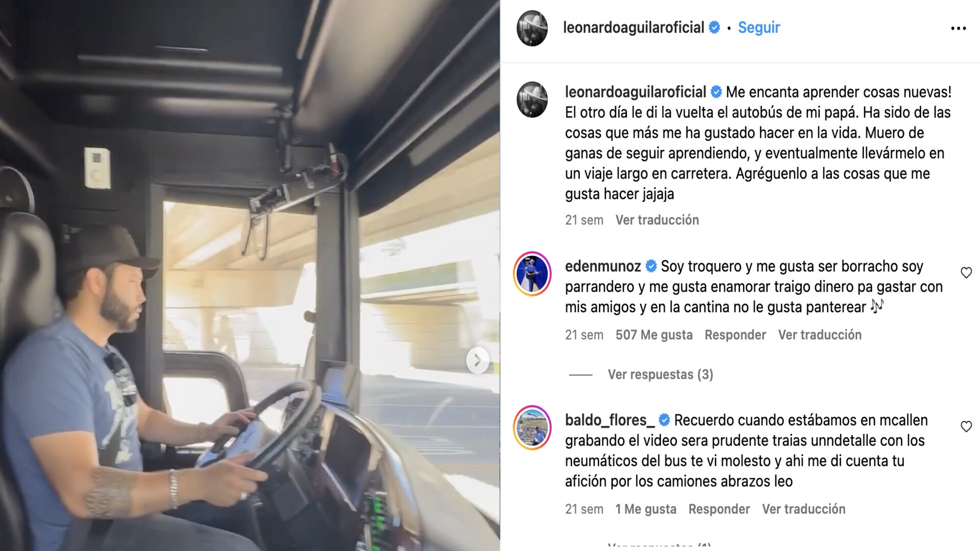The image size is (980, 551).
Task: Open baldo_flores_ story avatar
Action: pyautogui.click(x=532, y=428)
